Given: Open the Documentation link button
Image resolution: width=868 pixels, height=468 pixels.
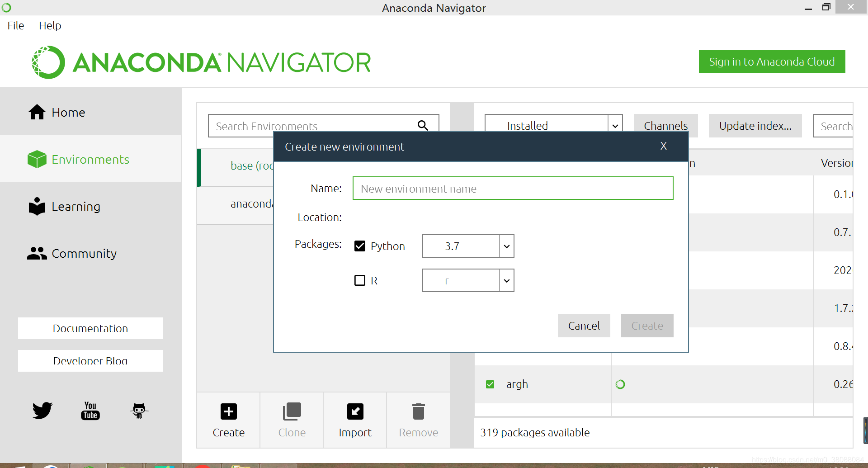Looking at the screenshot, I should point(90,328).
